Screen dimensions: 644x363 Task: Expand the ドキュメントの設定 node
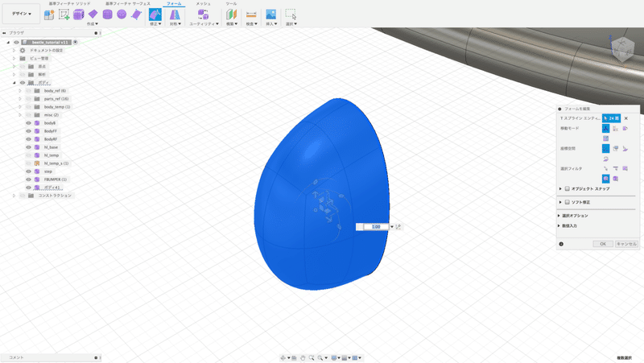click(x=14, y=50)
